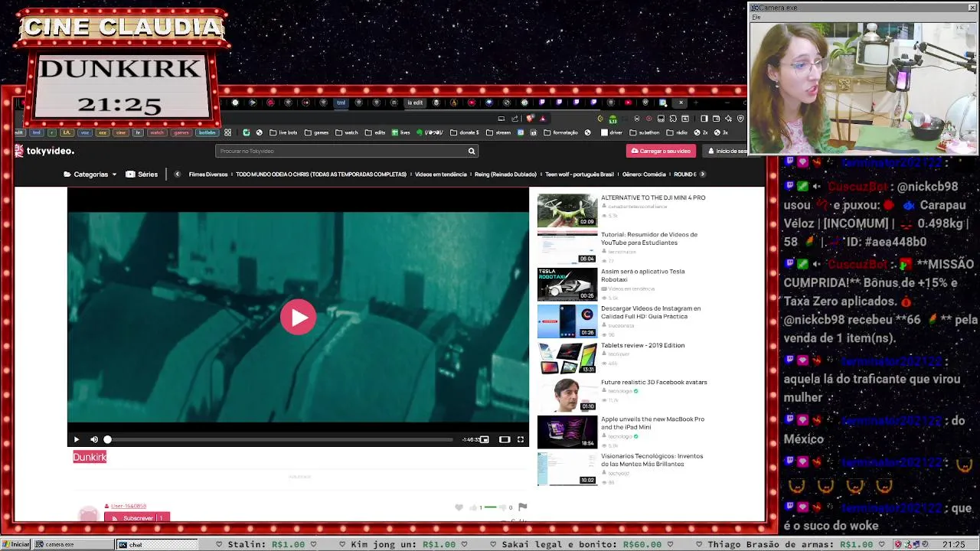Expand the Categorias dropdown
980x551 pixels.
click(90, 174)
